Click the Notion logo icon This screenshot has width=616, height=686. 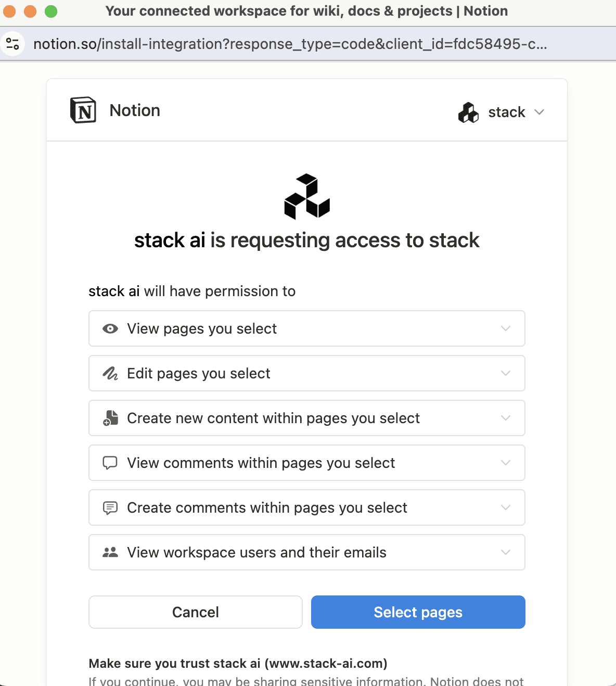tap(83, 110)
